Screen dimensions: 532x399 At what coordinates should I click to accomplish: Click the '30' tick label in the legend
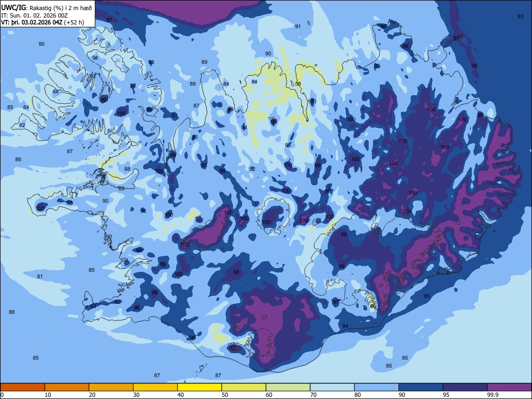[x=136, y=395]
